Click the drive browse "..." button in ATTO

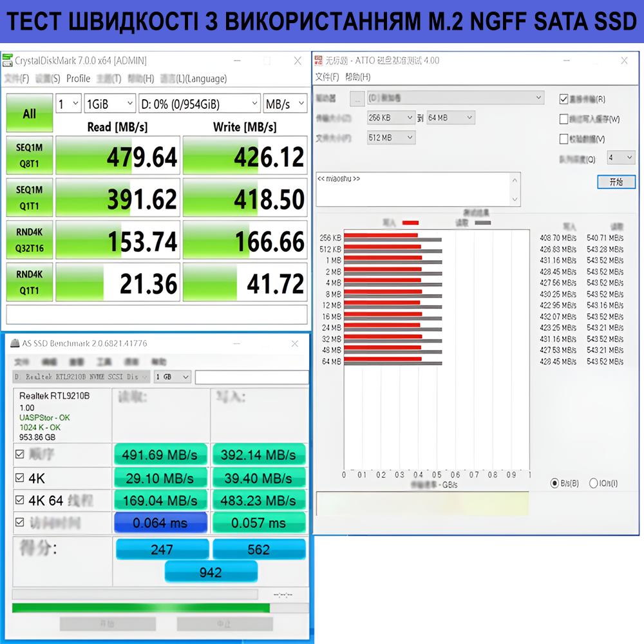coord(357,98)
